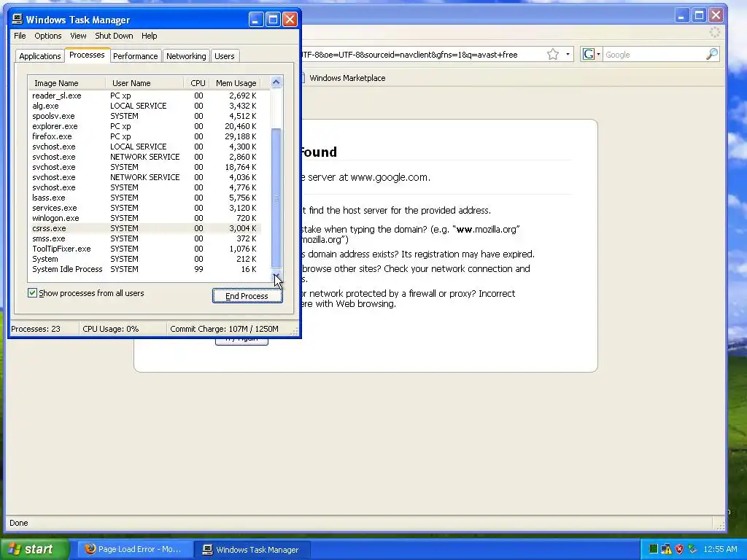Select the Processes tab
Viewport: 747px width, 560px height.
pos(87,55)
